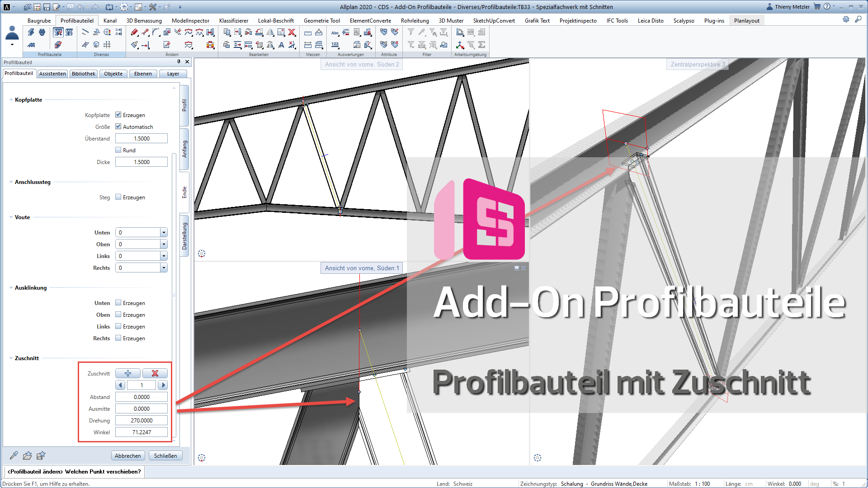Check Steg Erzeugen checkbox
Image resolution: width=868 pixels, height=488 pixels.
point(118,197)
